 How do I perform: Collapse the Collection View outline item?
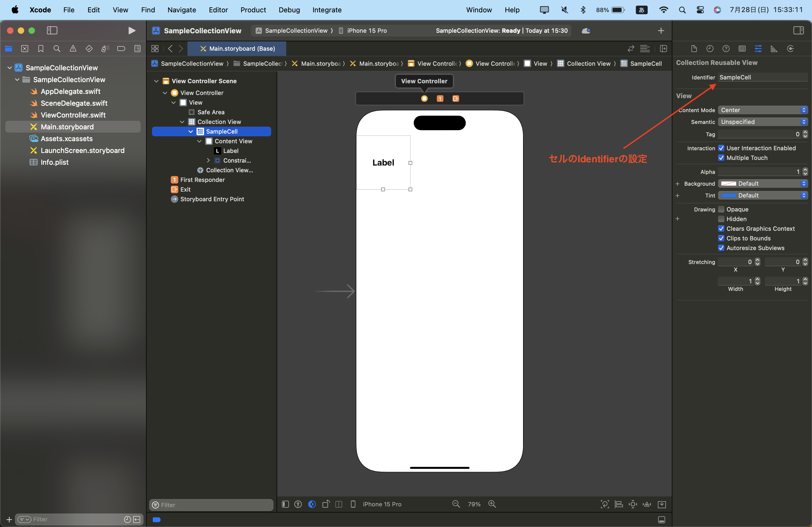pyautogui.click(x=182, y=122)
